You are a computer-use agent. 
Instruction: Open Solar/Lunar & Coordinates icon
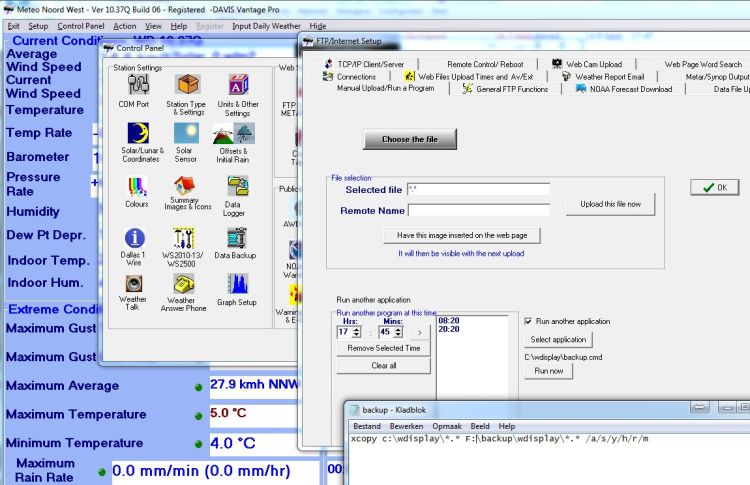coord(138,133)
